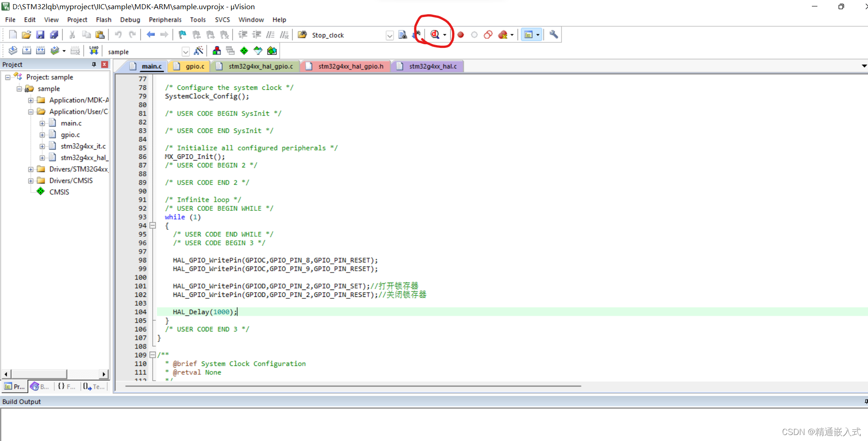Viewport: 868px width, 441px height.
Task: Expand the Drivers/STM32G4xx folder
Action: 30,169
